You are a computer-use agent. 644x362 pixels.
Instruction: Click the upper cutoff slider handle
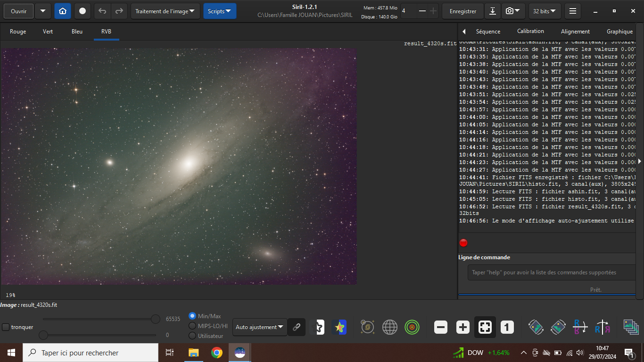click(155, 319)
